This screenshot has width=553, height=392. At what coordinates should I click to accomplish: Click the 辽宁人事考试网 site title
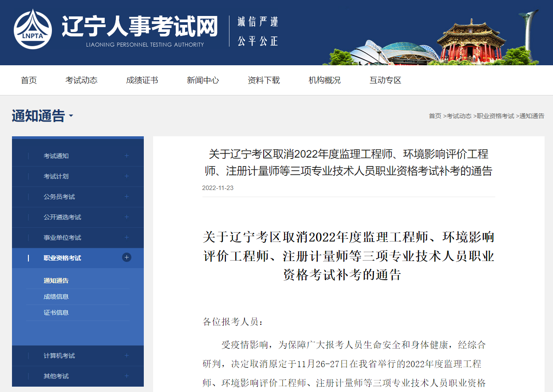click(140, 27)
